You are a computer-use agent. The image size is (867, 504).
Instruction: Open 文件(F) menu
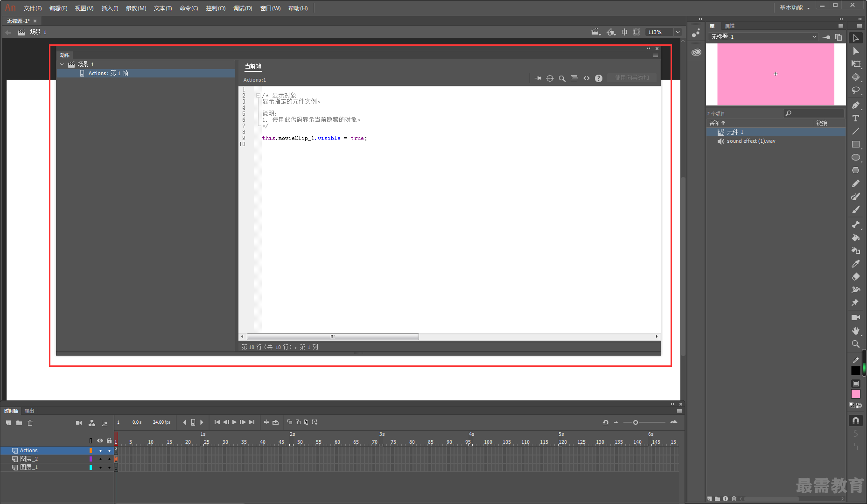(33, 8)
